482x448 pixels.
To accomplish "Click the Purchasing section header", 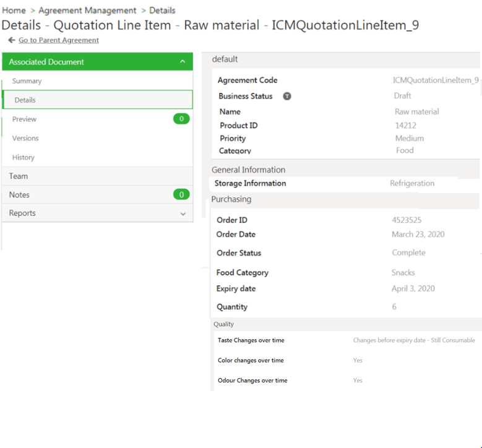I will pos(231,199).
